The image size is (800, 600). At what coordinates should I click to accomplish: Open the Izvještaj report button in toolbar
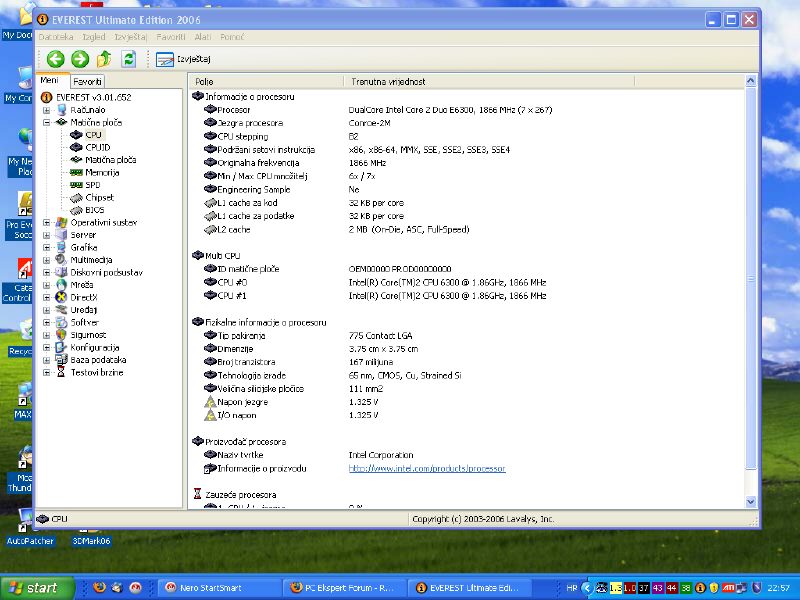183,59
